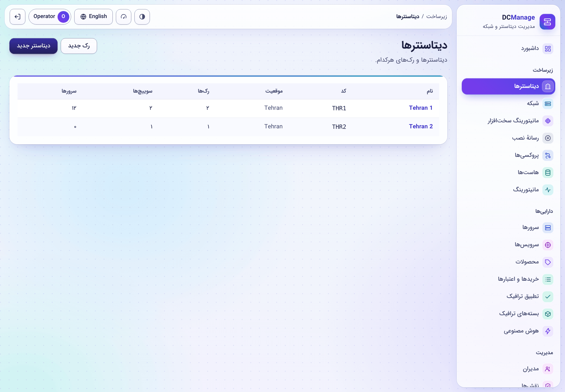
Task: Open مانیتورینگ sidebar item
Action: tap(508, 190)
